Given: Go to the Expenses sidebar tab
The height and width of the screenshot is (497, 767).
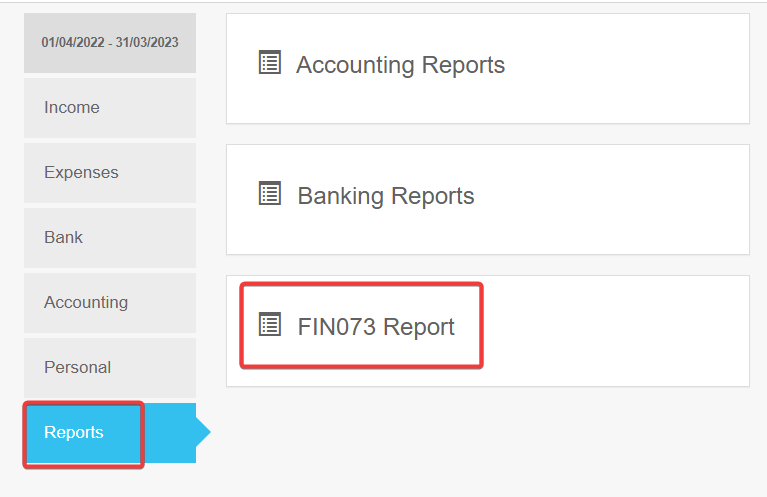Looking at the screenshot, I should [x=81, y=173].
